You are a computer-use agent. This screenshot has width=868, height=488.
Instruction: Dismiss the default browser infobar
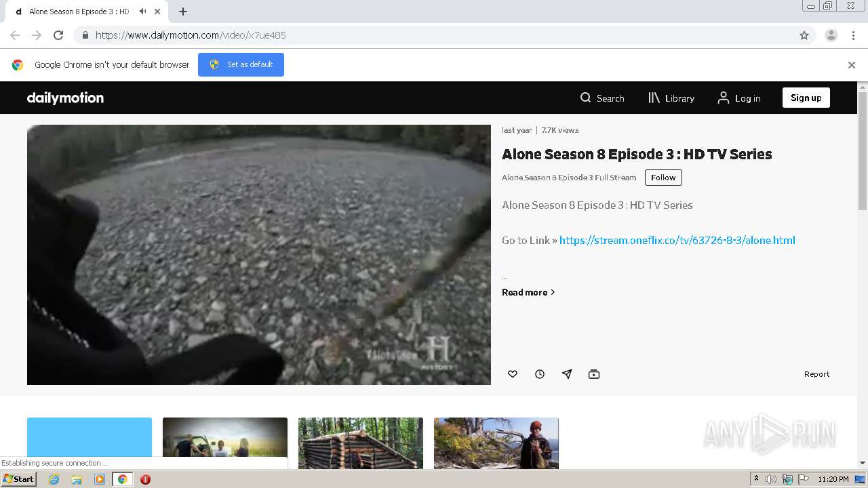click(x=852, y=65)
